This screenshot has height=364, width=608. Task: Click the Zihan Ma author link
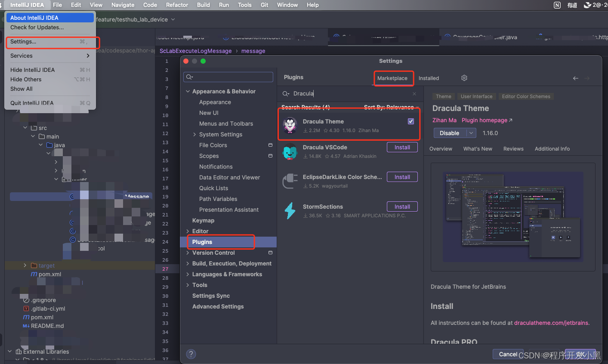[444, 120]
